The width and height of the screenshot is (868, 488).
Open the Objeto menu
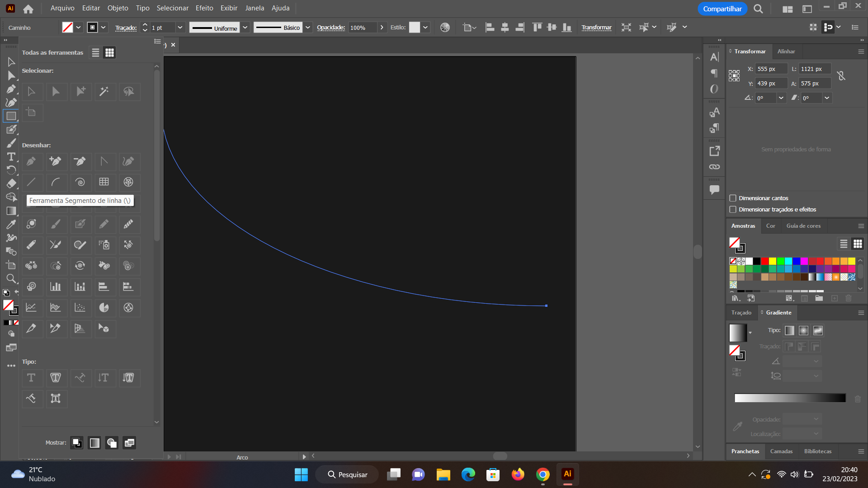[118, 8]
